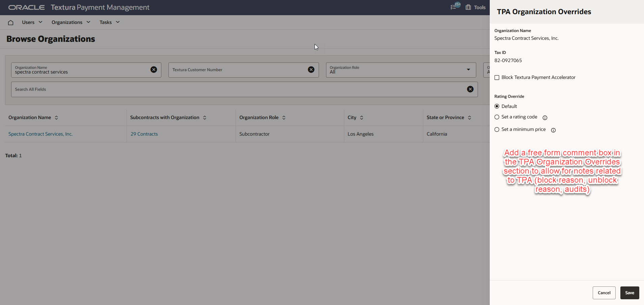This screenshot has height=305, width=644.
Task: Show info for Set a rating code
Action: click(x=545, y=118)
